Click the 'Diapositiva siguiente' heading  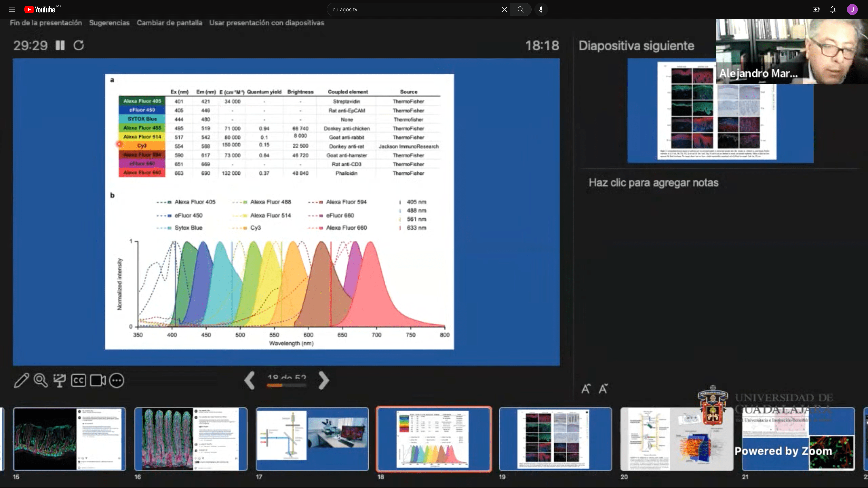pyautogui.click(x=636, y=46)
